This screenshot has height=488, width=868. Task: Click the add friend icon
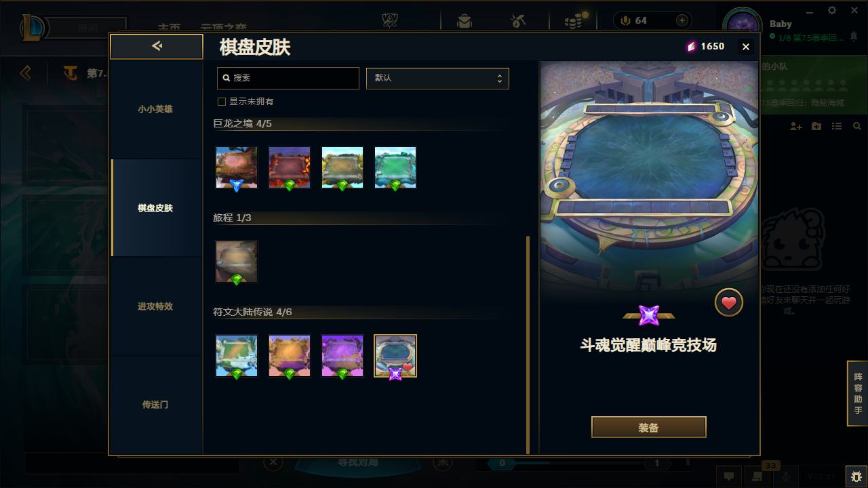click(x=796, y=127)
